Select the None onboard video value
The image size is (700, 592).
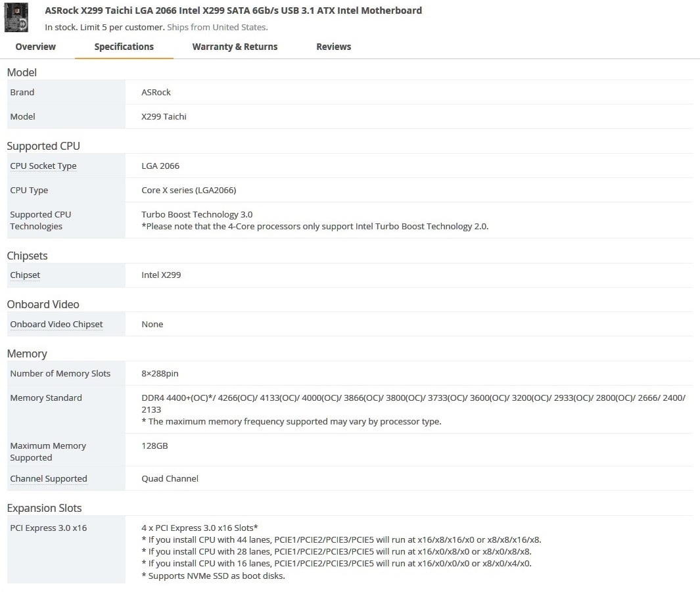click(152, 325)
